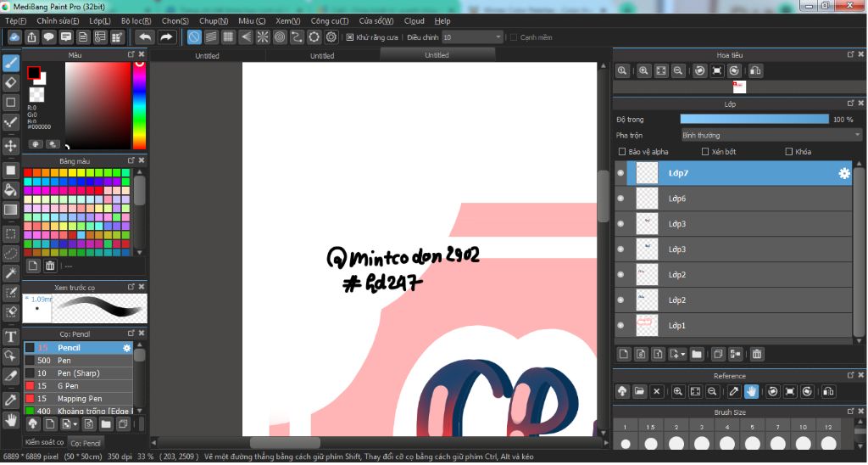Open the Bộ lọc(R) menu

click(136, 20)
